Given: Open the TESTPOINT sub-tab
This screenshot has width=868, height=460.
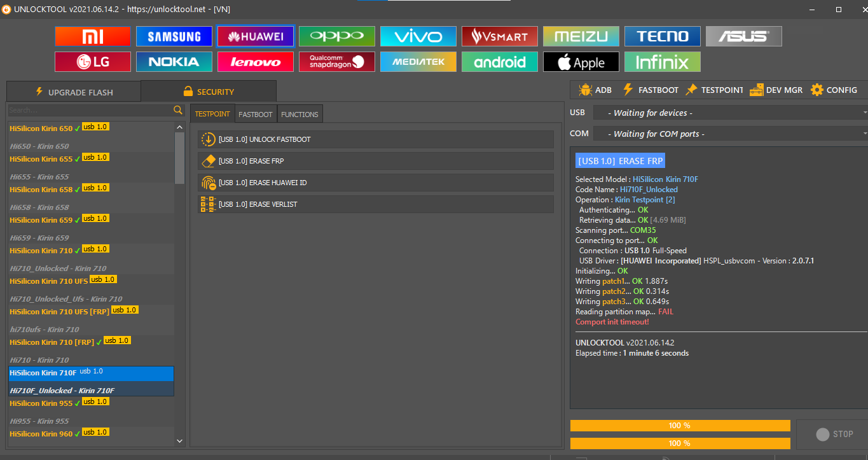Looking at the screenshot, I should point(212,114).
